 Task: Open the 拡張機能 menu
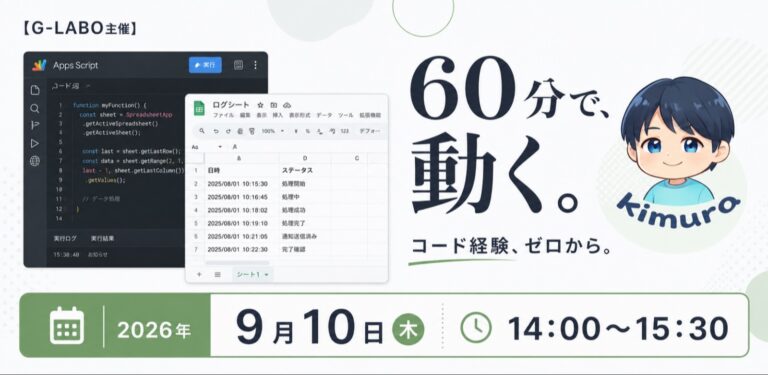(370, 116)
